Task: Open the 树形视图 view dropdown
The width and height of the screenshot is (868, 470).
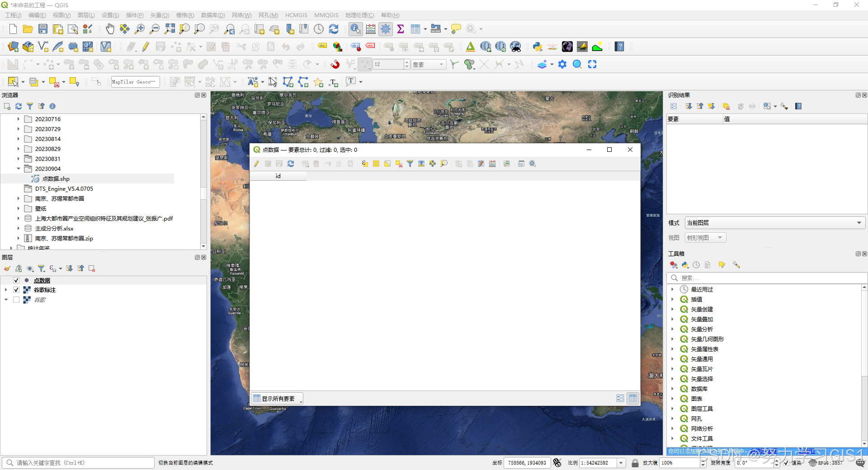Action: 706,238
